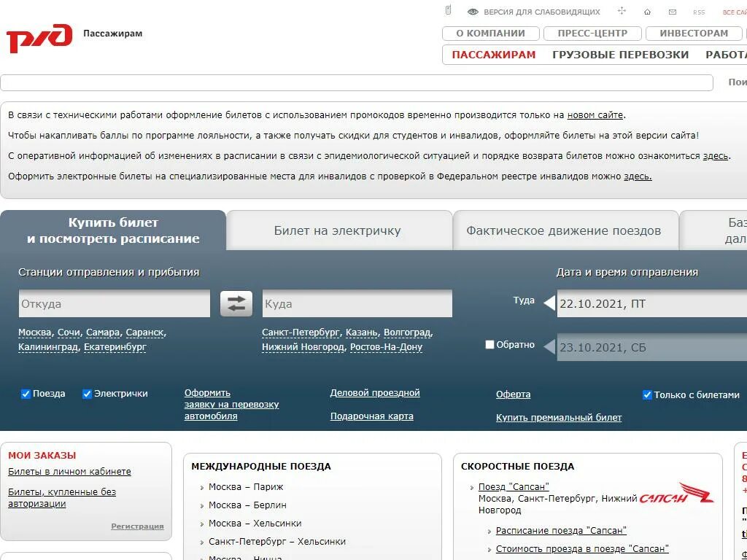Open the Подарочная карта link

[371, 416]
